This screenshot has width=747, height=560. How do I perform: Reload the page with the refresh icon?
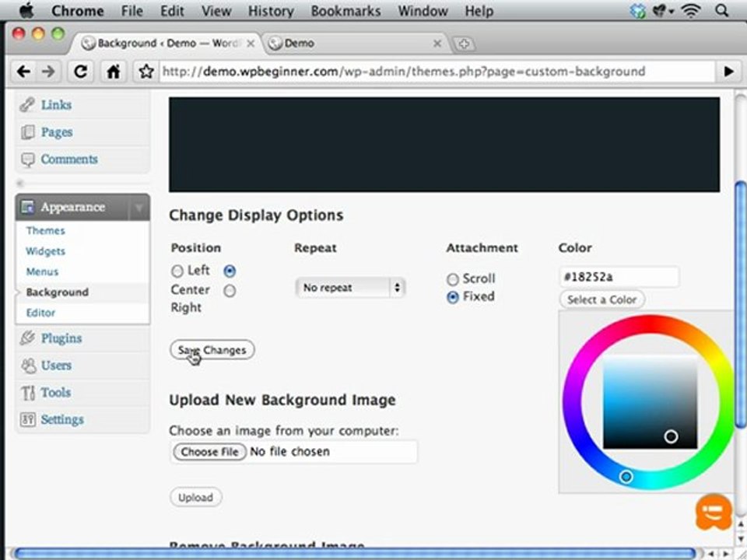[x=81, y=72]
